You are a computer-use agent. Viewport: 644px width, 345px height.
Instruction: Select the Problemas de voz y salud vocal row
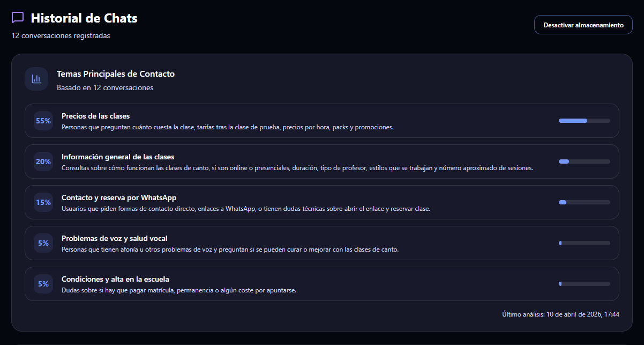pyautogui.click(x=321, y=243)
